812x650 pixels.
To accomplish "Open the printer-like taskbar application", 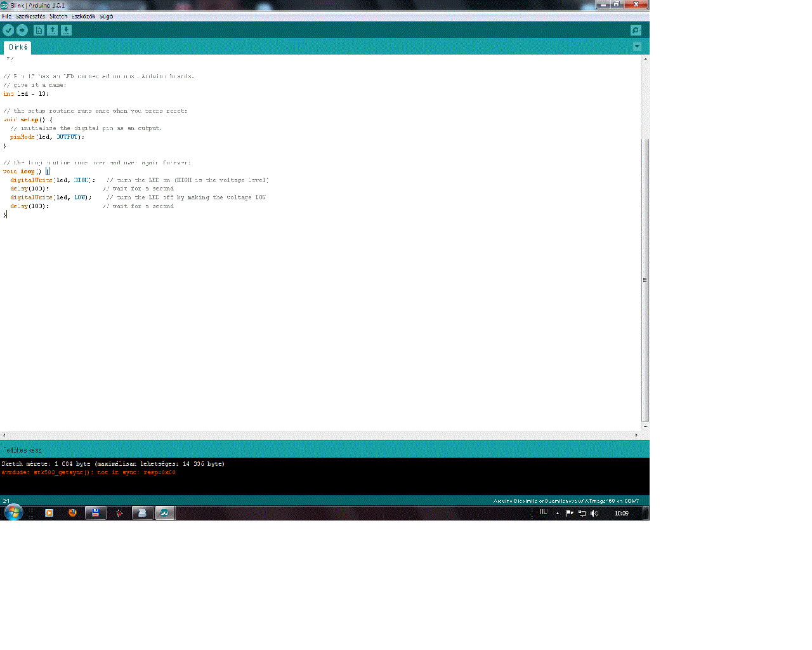I will [142, 513].
